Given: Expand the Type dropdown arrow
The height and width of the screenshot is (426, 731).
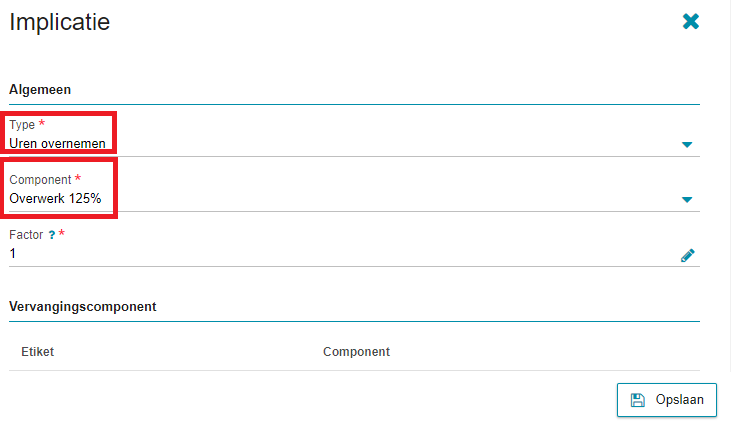Looking at the screenshot, I should [x=687, y=144].
